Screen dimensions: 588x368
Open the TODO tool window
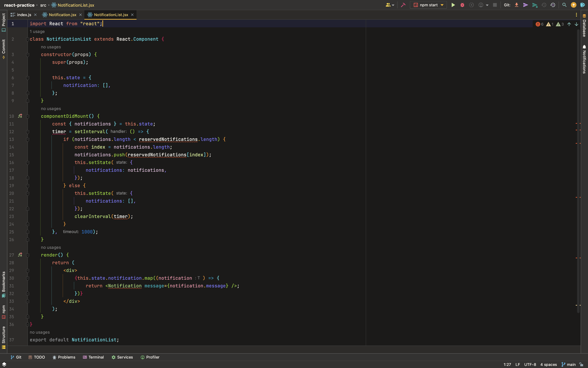point(37,357)
